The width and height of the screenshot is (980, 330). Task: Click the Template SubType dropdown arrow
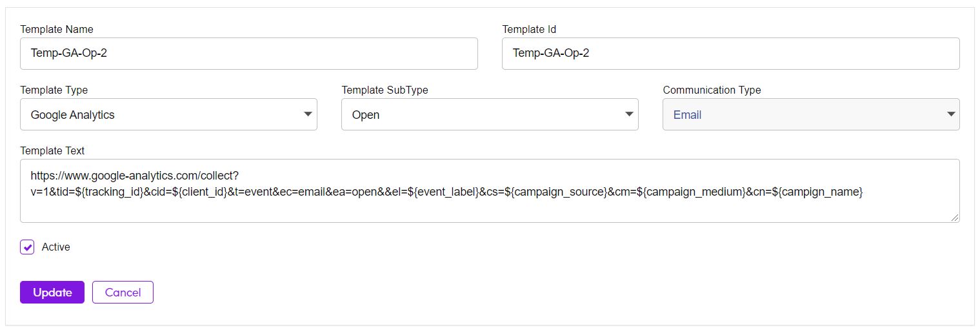pyautogui.click(x=628, y=114)
